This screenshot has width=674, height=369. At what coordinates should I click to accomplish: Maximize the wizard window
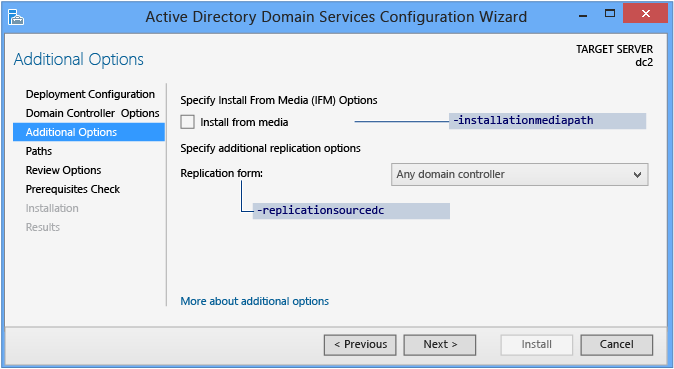610,14
